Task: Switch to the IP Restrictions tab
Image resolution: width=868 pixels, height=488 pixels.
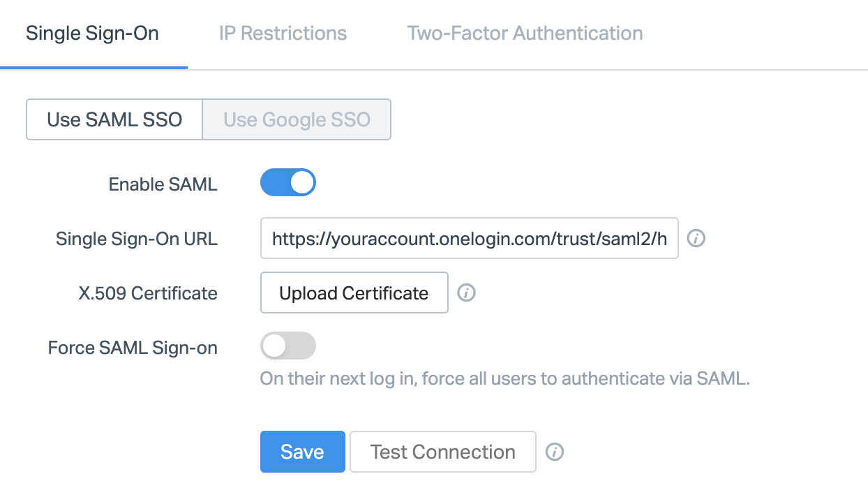Action: [283, 34]
